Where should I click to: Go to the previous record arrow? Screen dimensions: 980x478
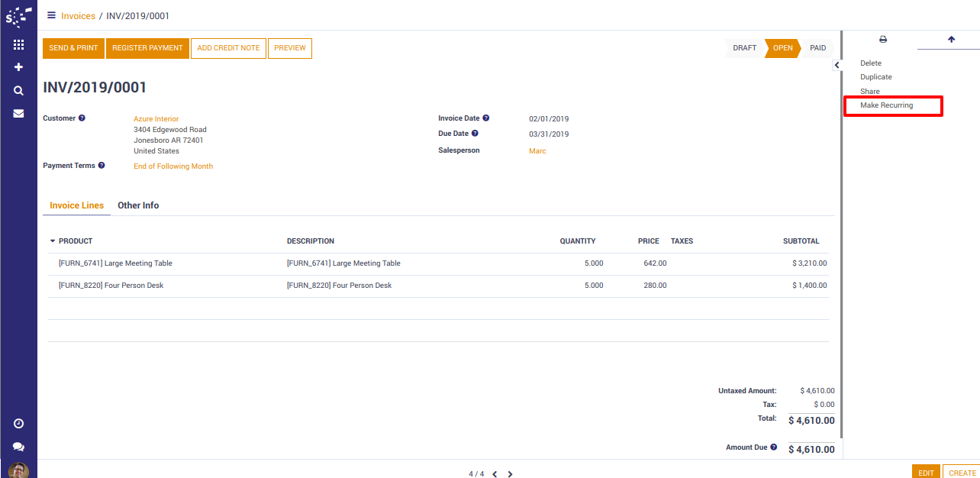tap(495, 474)
